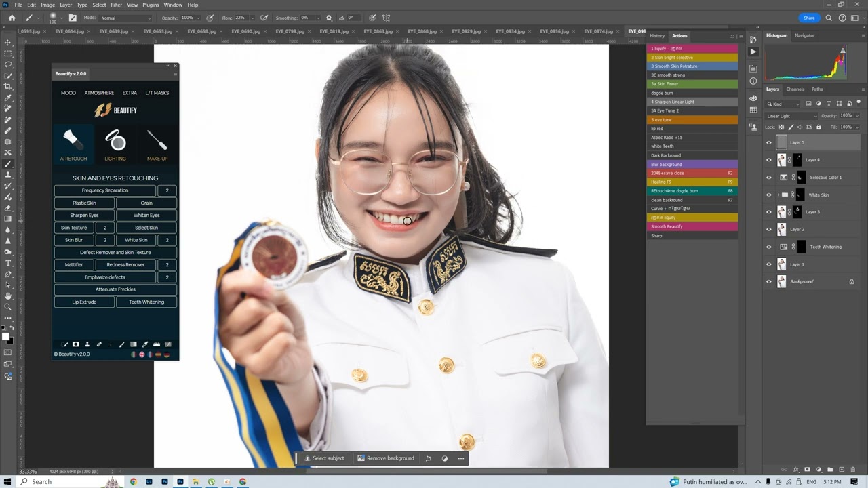Open brush settings panel icon in options bar

[73, 18]
